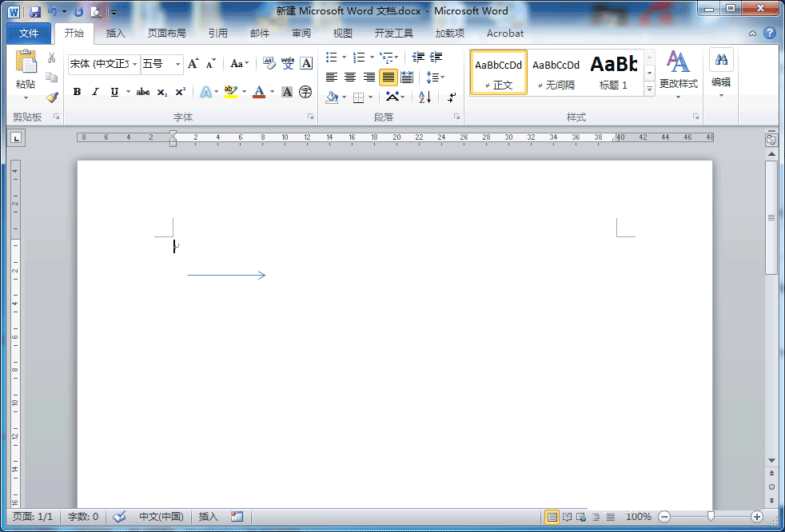Open the font name dropdown 宋体
785x532 pixels.
(134, 64)
